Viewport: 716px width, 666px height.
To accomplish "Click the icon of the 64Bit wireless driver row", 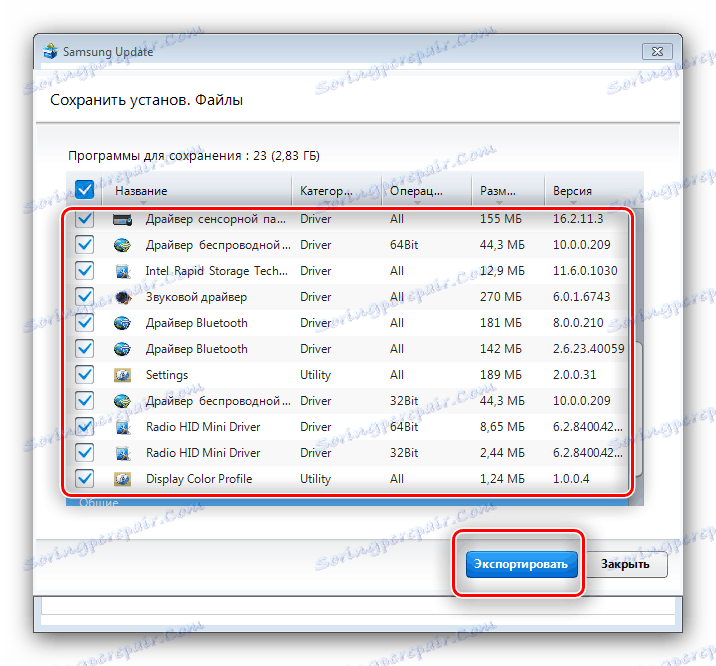I will coord(122,246).
